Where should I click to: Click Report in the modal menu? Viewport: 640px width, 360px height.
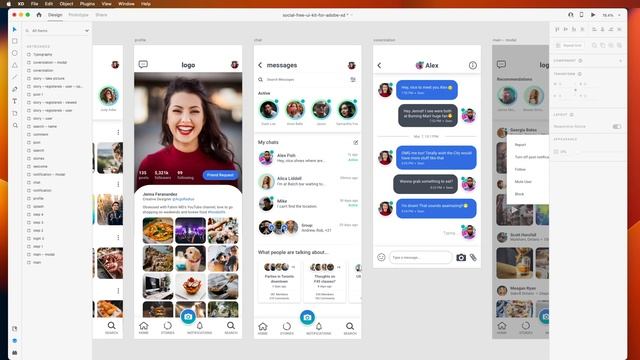(x=520, y=145)
